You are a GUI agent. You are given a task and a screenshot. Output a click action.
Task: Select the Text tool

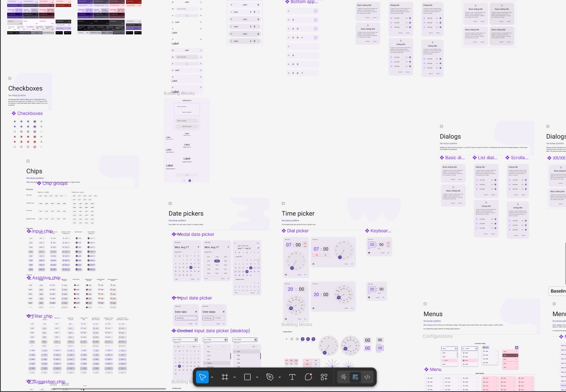coord(292,377)
